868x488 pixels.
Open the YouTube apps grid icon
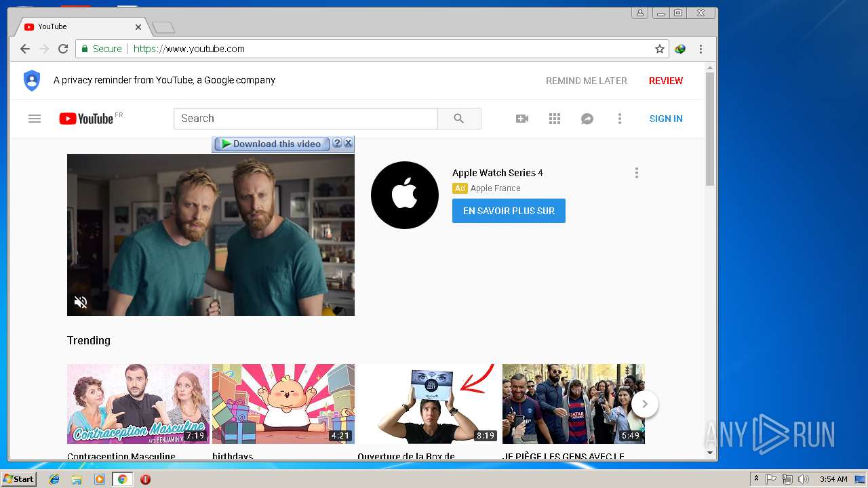[555, 119]
